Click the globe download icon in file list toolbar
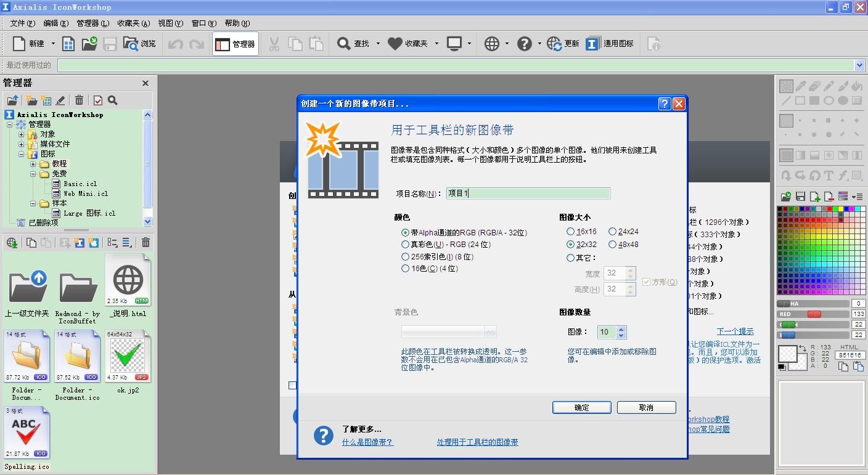 [x=12, y=243]
